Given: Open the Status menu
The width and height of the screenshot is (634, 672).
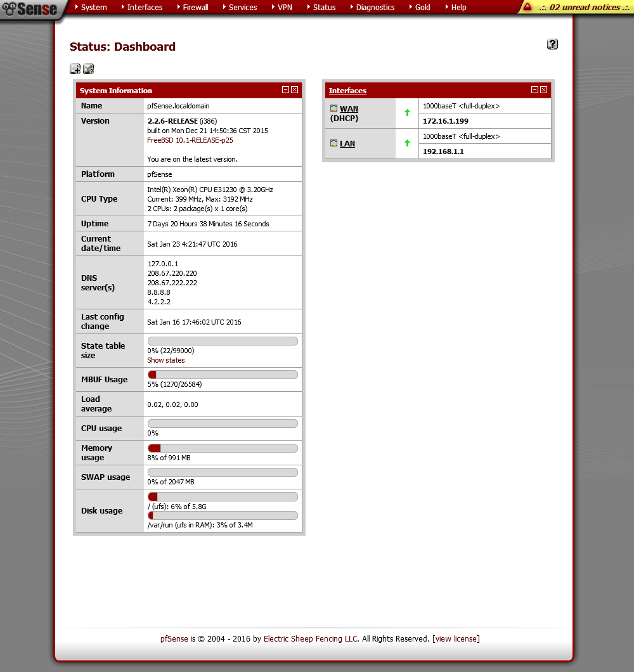Looking at the screenshot, I should (321, 7).
